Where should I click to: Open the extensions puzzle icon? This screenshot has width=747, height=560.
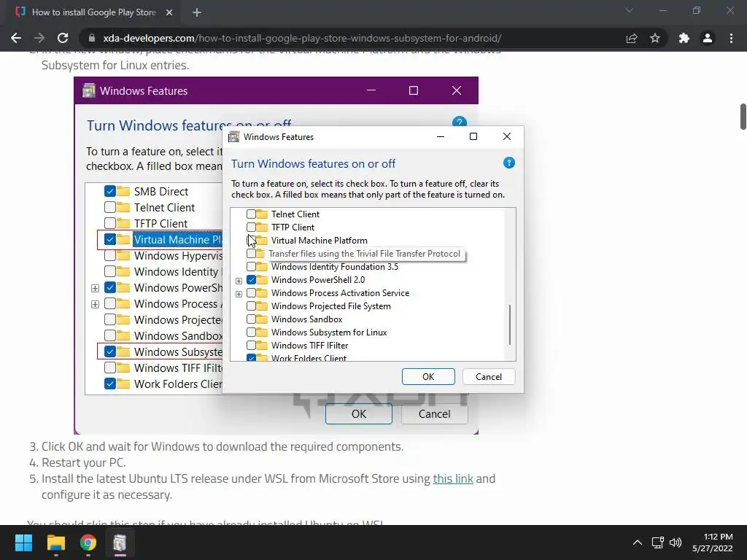pos(684,38)
